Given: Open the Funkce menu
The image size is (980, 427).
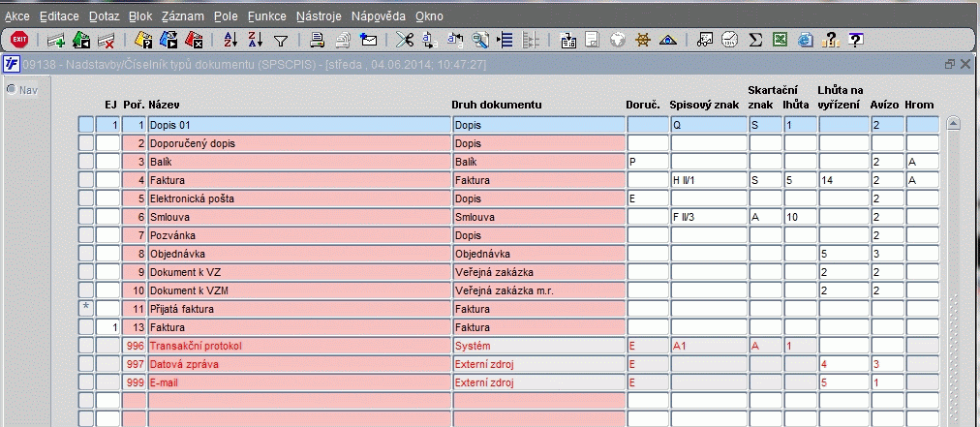Looking at the screenshot, I should click(267, 16).
